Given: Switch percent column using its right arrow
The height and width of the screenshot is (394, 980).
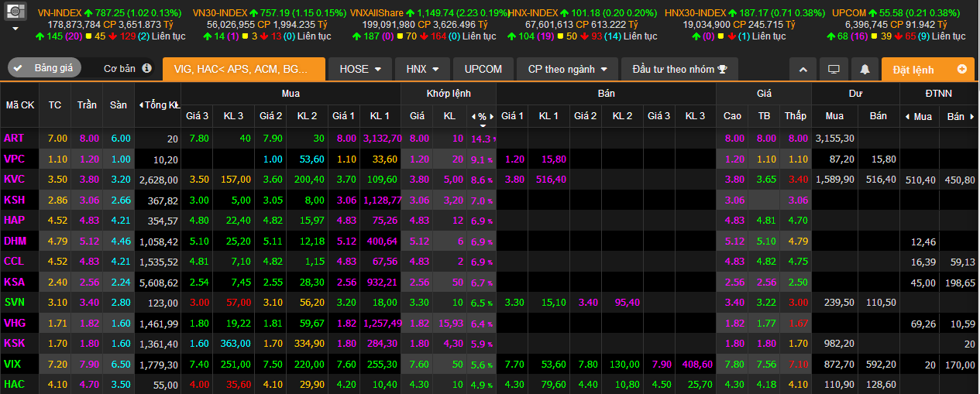Looking at the screenshot, I should (x=491, y=116).
